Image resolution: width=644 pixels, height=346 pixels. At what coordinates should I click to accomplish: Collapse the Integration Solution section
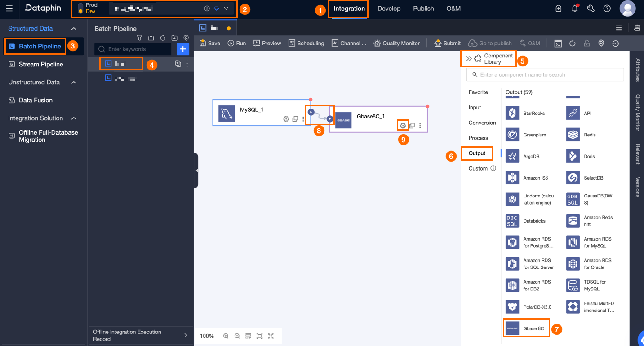pyautogui.click(x=74, y=118)
